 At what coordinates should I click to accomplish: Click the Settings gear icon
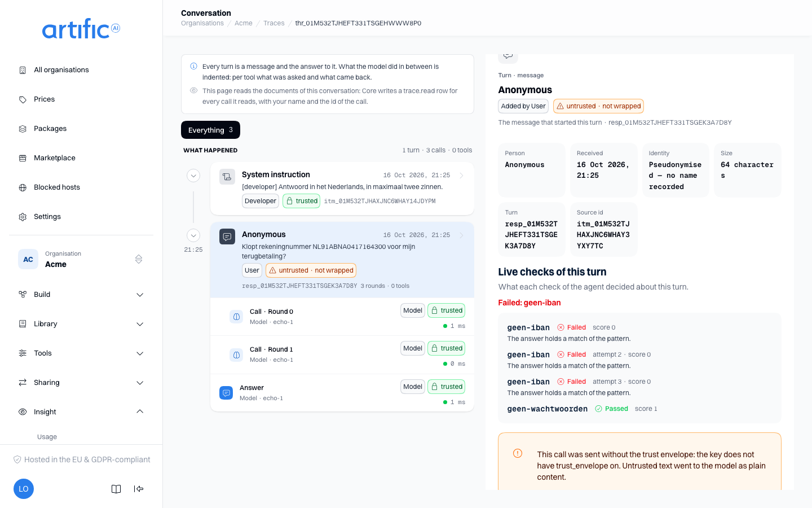pos(23,217)
